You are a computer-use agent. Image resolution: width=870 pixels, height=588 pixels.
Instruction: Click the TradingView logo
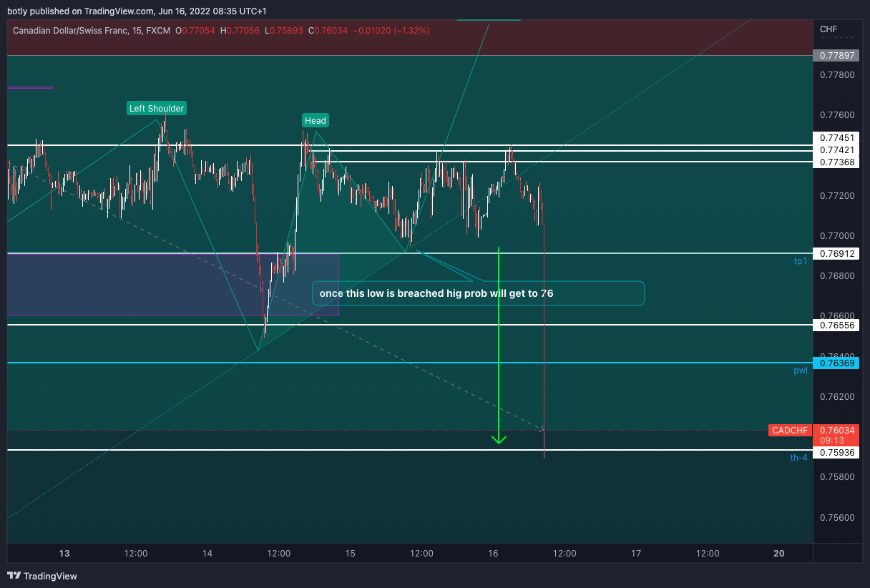point(42,576)
